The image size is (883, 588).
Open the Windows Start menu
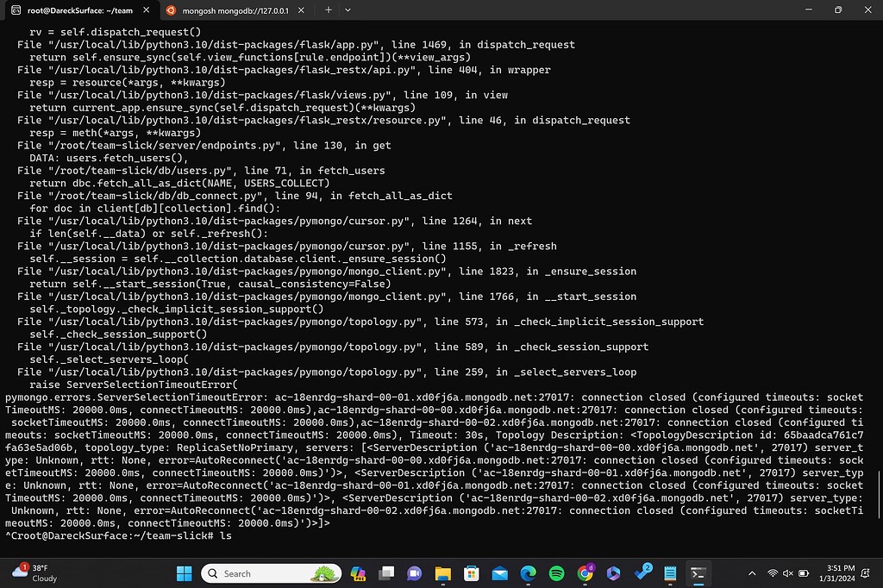pos(184,572)
